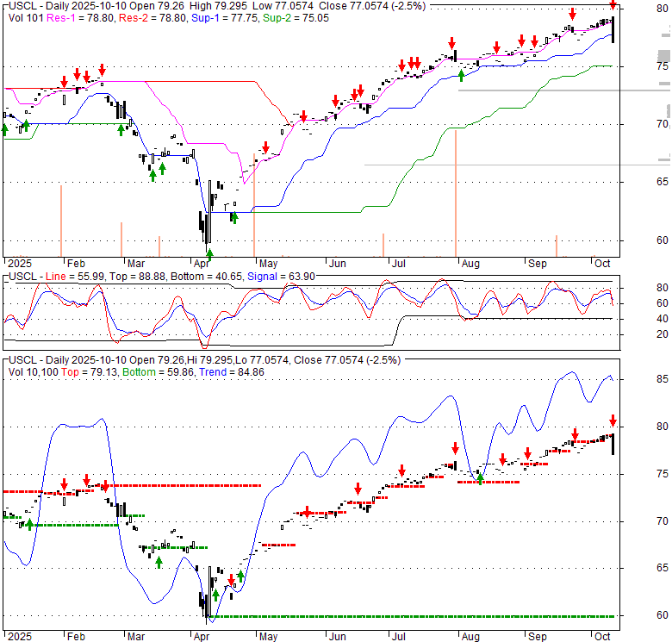Click the red down arrow in October on bottom chart
The width and height of the screenshot is (672, 642).
pyautogui.click(x=613, y=421)
